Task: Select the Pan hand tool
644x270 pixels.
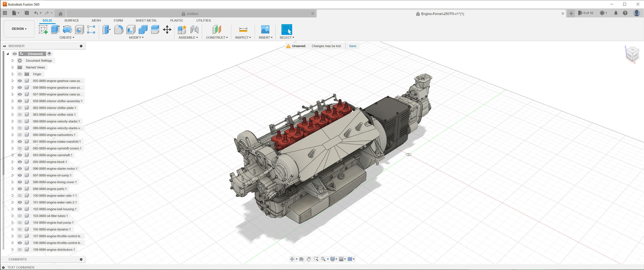Action: (x=309, y=259)
